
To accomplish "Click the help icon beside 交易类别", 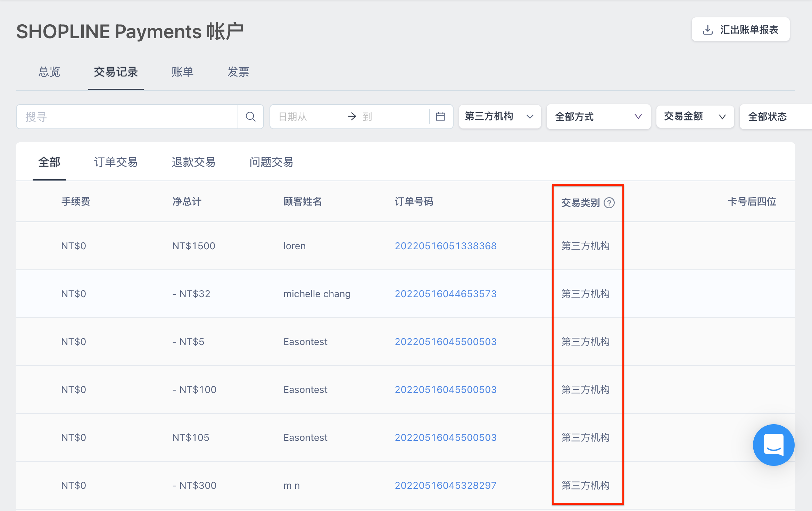I will (609, 203).
